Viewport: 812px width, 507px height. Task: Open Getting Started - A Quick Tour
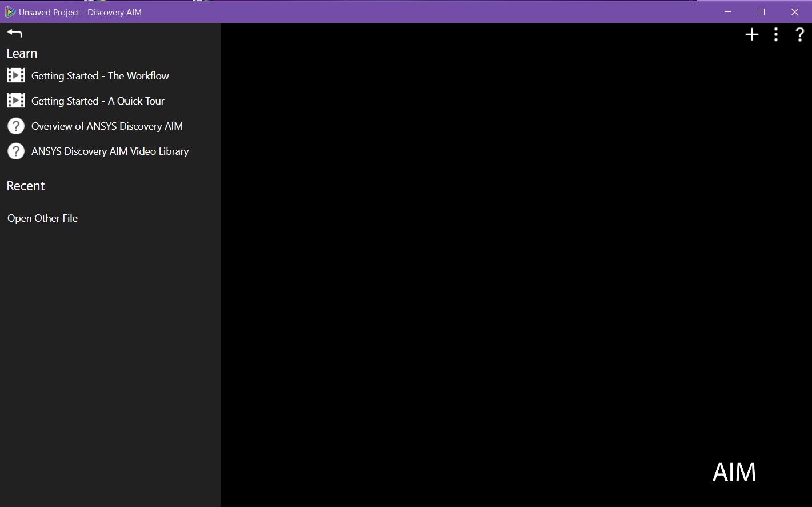[98, 101]
